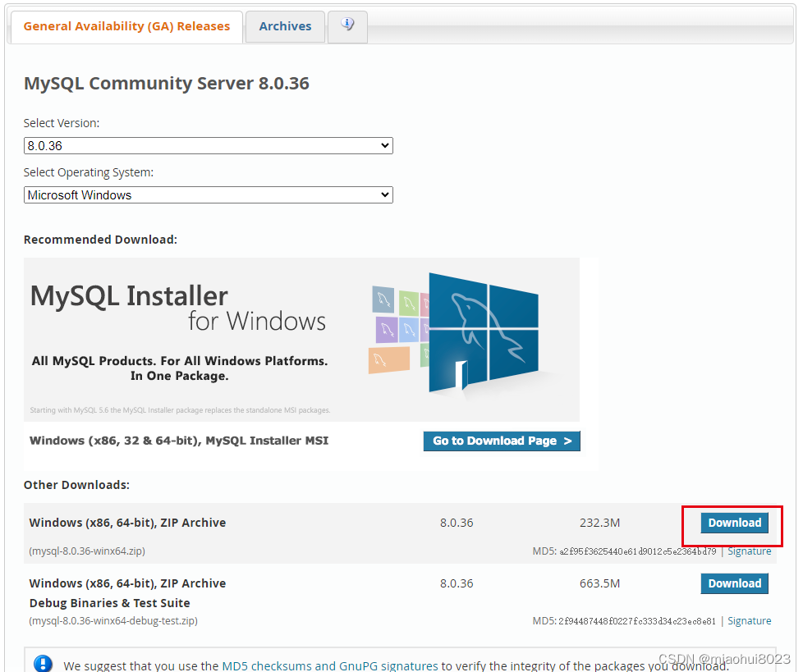Click Windows (x86, 32 & 64-bit), MySQL Installer MSI text

pos(179,441)
